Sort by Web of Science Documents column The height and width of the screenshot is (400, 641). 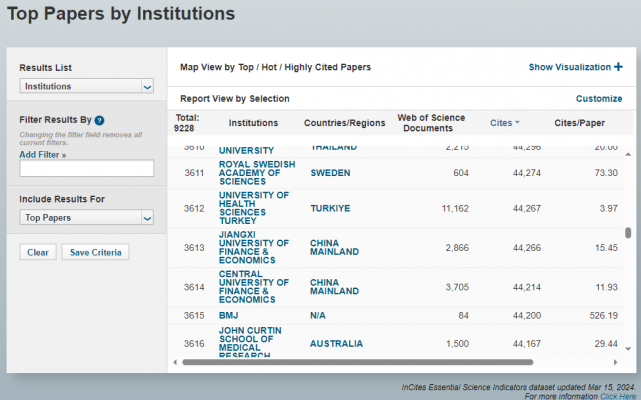[431, 123]
